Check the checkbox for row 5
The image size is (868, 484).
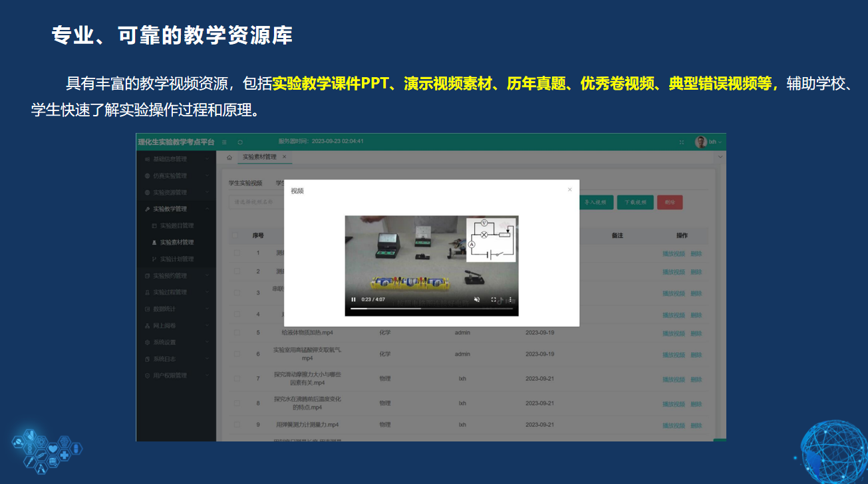(x=237, y=332)
